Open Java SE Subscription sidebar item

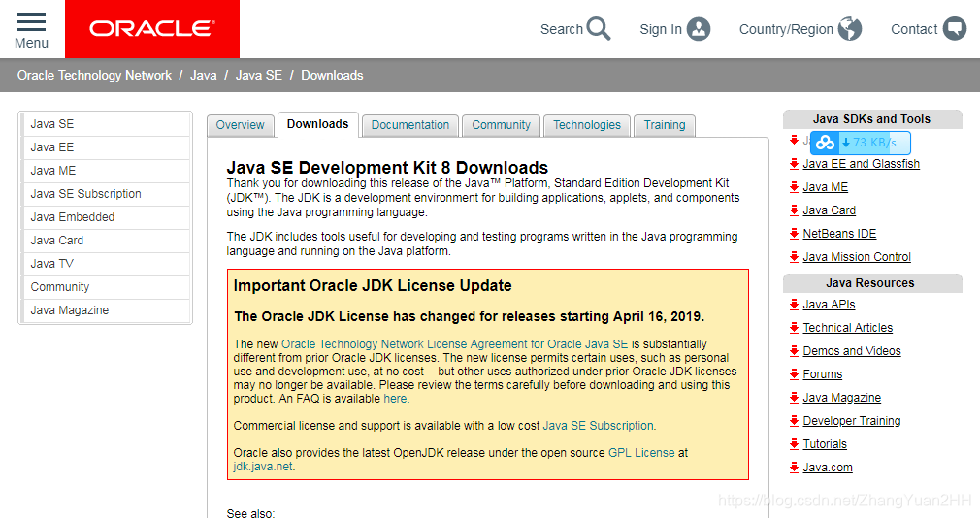[x=107, y=194]
